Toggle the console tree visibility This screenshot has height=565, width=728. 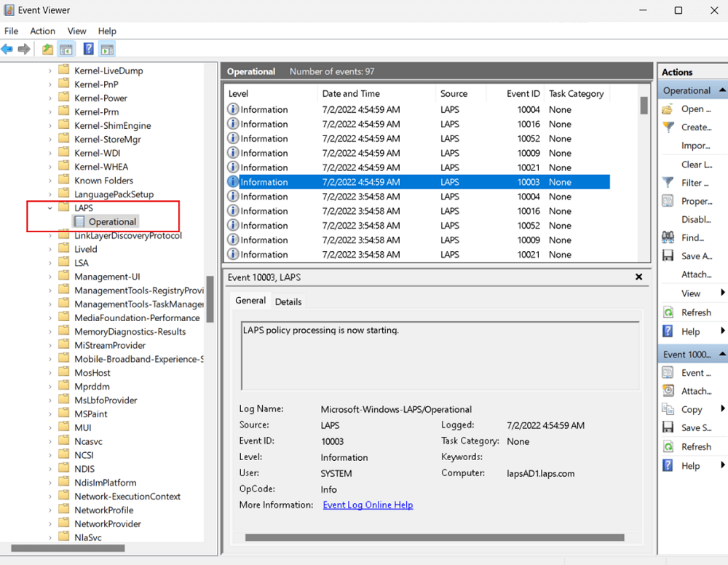click(x=66, y=49)
